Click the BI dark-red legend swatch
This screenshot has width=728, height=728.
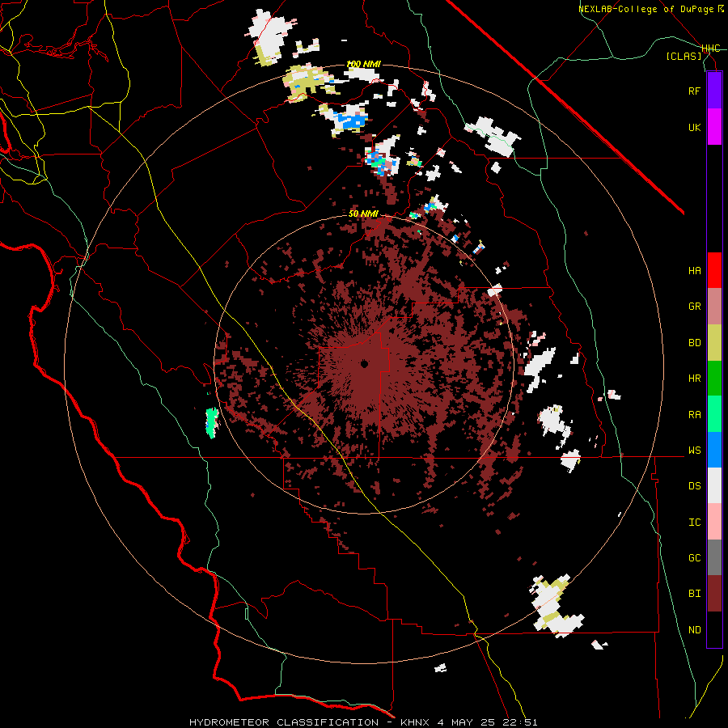pyautogui.click(x=714, y=594)
